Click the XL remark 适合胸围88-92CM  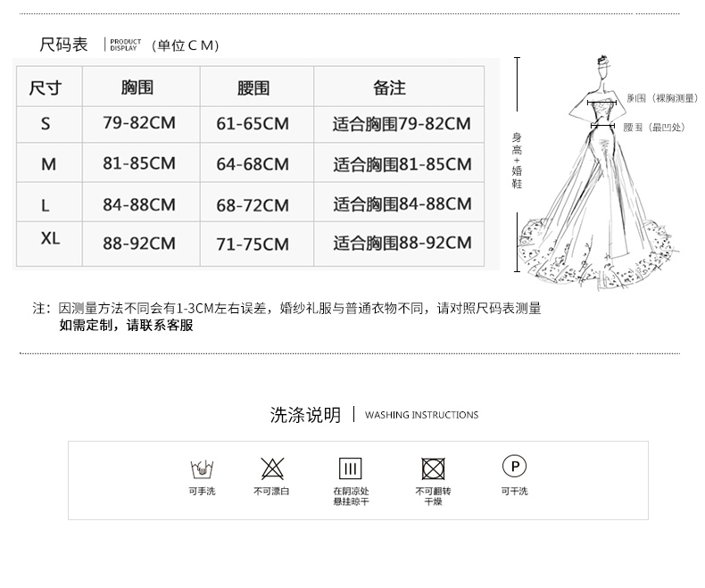(402, 244)
